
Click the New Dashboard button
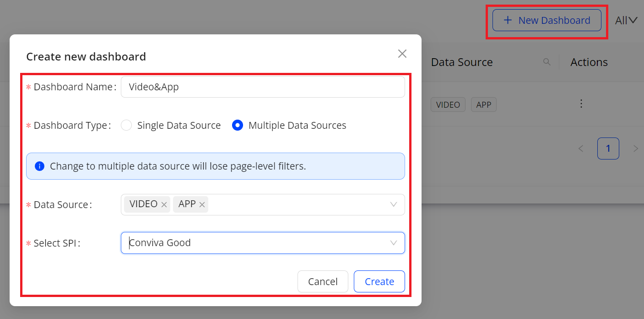click(x=547, y=20)
